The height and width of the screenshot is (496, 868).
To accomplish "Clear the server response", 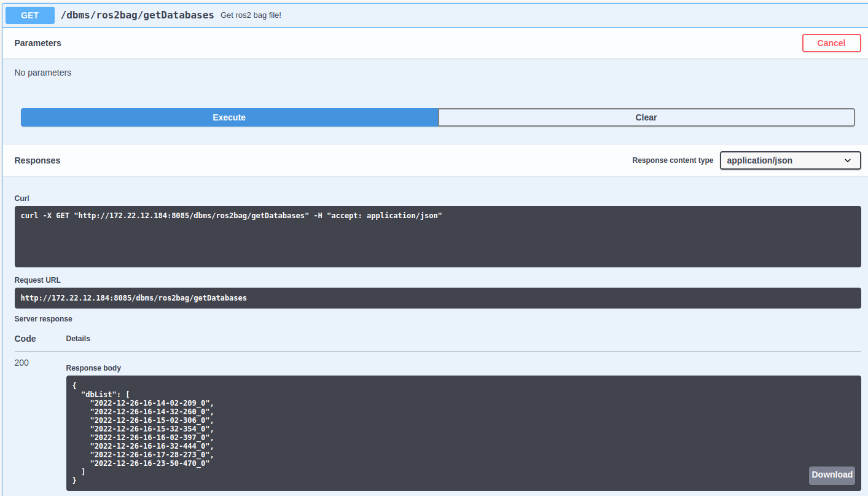I will [x=646, y=117].
